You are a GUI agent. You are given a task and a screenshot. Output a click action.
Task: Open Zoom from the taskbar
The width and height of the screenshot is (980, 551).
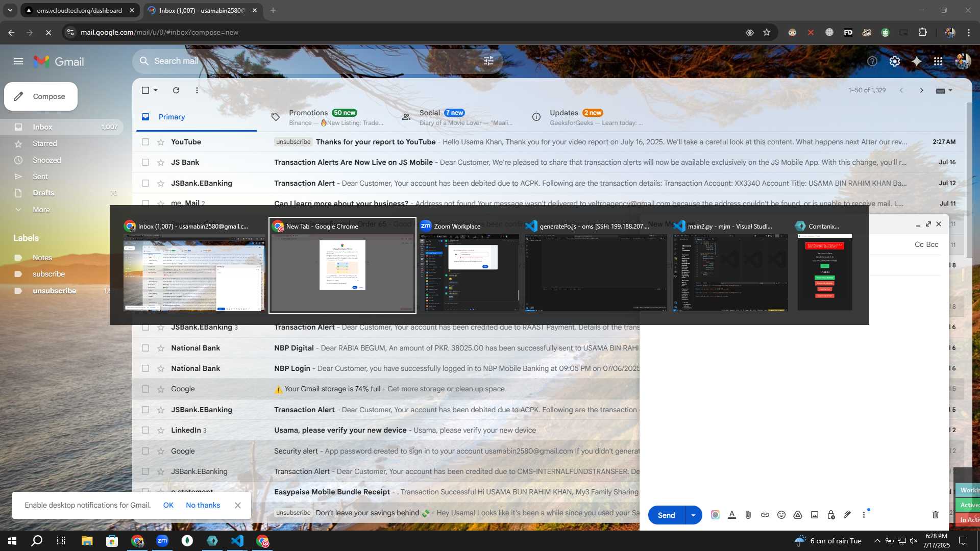pyautogui.click(x=162, y=541)
